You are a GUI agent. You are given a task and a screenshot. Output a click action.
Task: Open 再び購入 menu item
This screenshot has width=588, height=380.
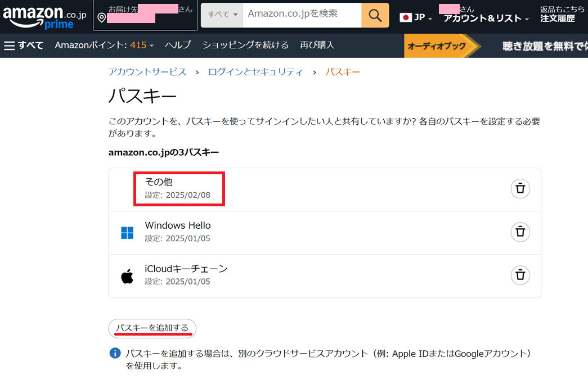pyautogui.click(x=317, y=46)
